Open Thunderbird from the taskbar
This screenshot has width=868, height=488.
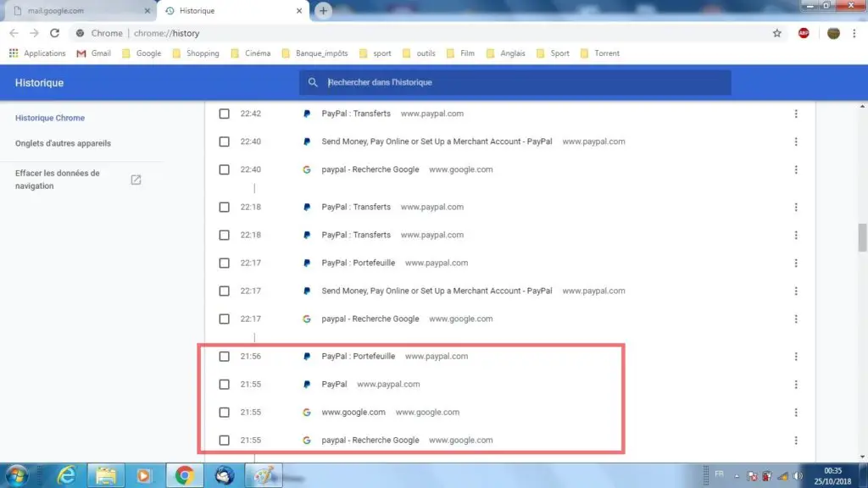click(x=224, y=475)
